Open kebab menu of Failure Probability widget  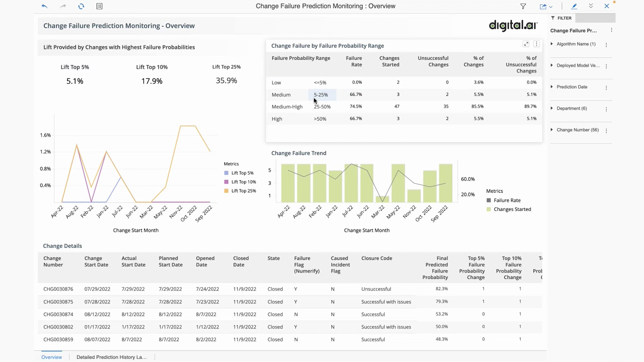tap(536, 44)
